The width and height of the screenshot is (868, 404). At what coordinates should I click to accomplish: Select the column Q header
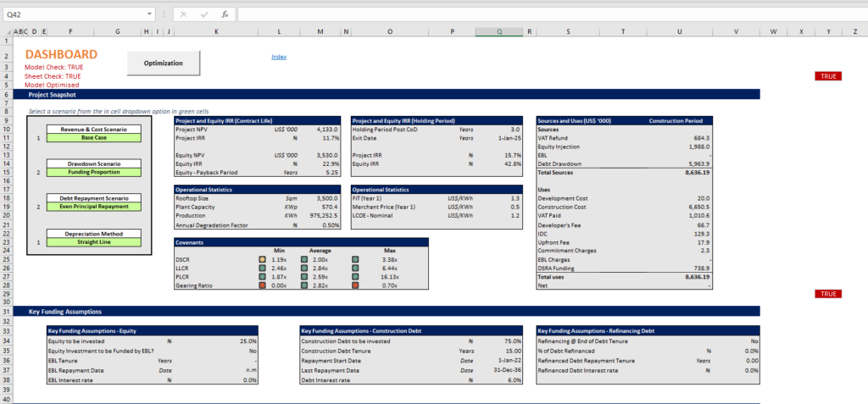click(499, 32)
